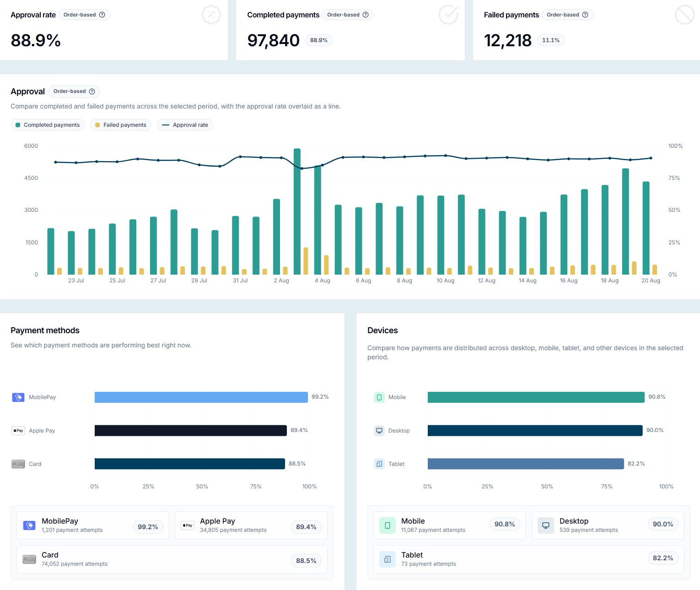This screenshot has height=590, width=700.
Task: Click the dark blue Card bar in Payment methods
Action: pos(190,464)
